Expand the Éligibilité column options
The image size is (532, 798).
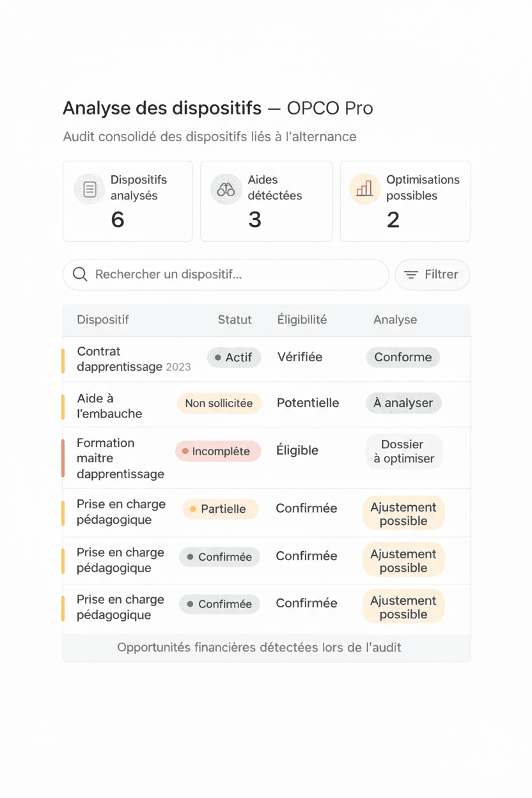coord(301,320)
